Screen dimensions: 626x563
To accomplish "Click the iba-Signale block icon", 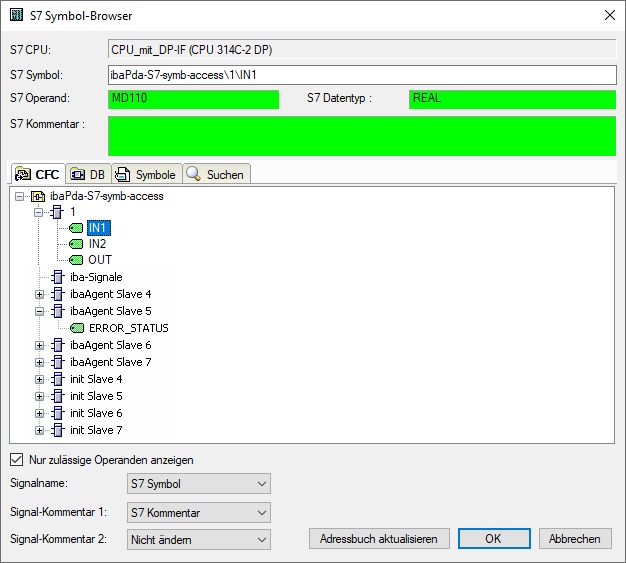I will (x=58, y=277).
